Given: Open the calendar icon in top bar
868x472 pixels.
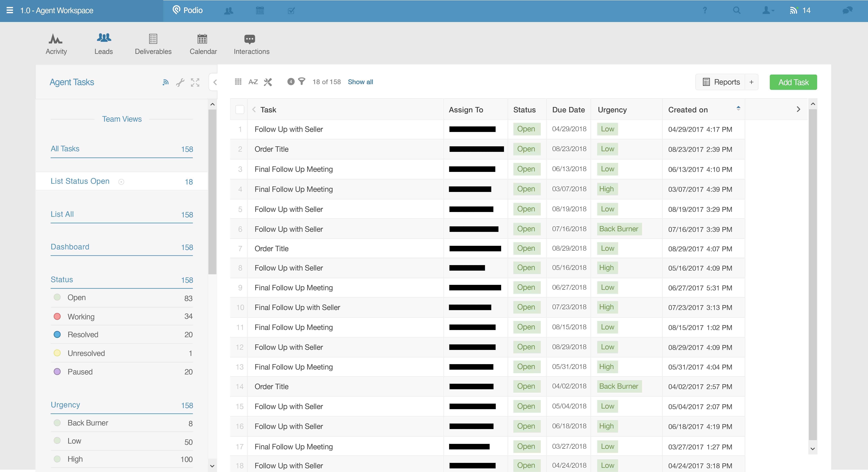Looking at the screenshot, I should [x=260, y=10].
